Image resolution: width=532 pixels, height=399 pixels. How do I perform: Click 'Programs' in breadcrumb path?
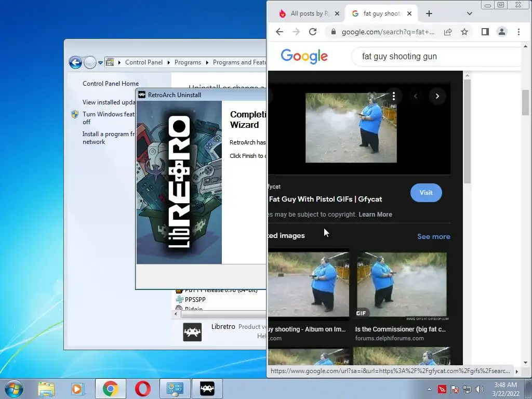pyautogui.click(x=188, y=62)
